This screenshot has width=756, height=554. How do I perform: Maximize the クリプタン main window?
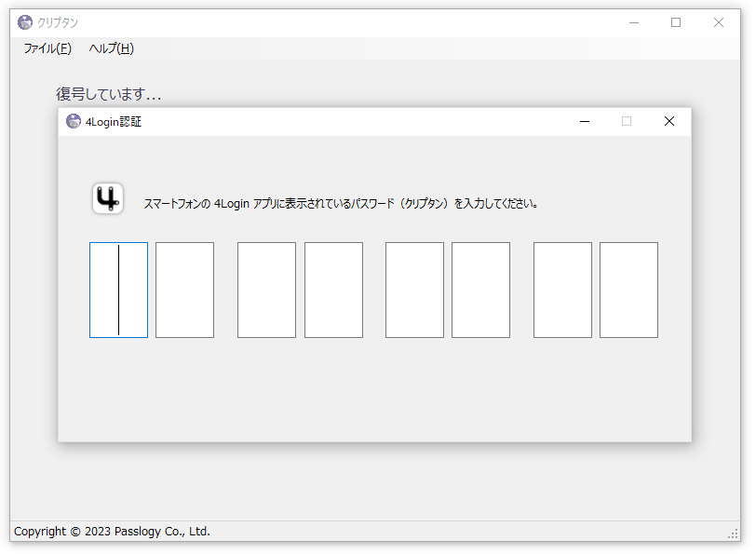tap(676, 22)
